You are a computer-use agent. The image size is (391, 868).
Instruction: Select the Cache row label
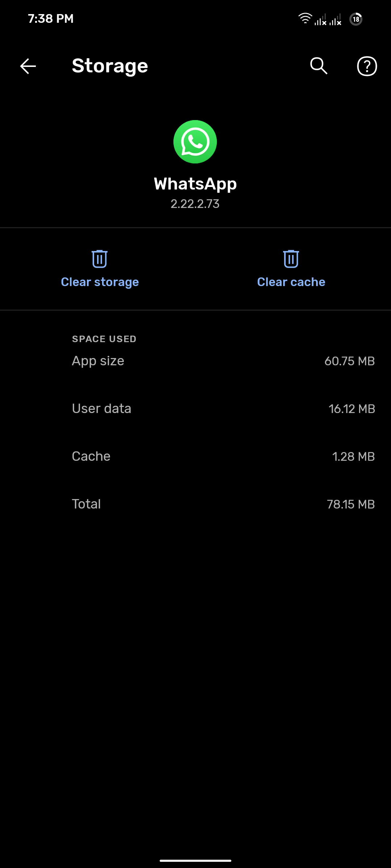91,456
